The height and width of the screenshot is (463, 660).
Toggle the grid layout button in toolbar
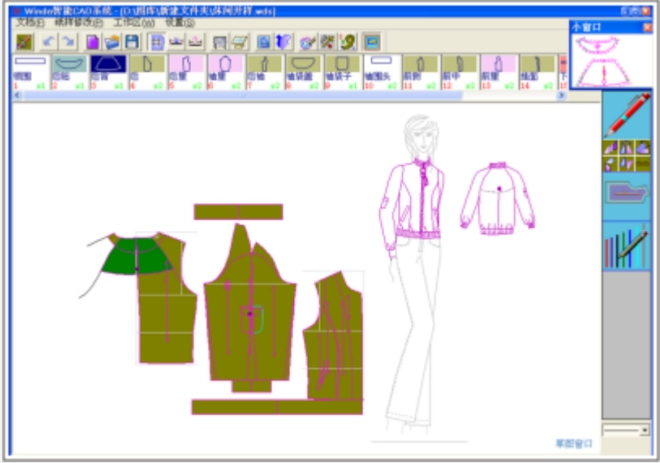[x=157, y=41]
